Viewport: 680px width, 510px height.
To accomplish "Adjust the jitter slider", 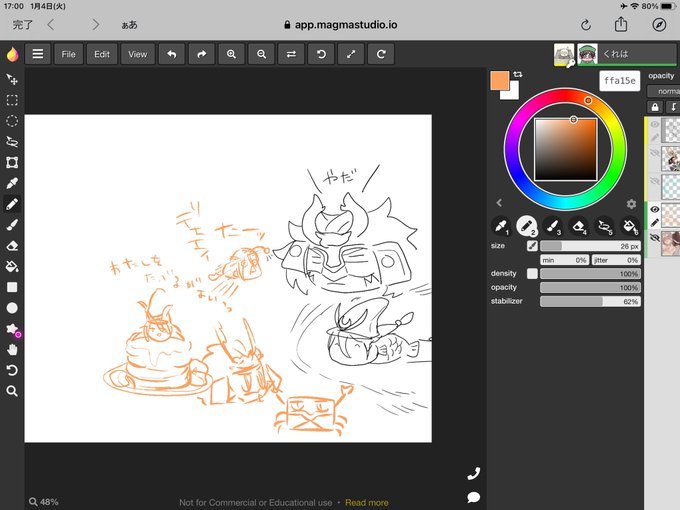I will (616, 260).
